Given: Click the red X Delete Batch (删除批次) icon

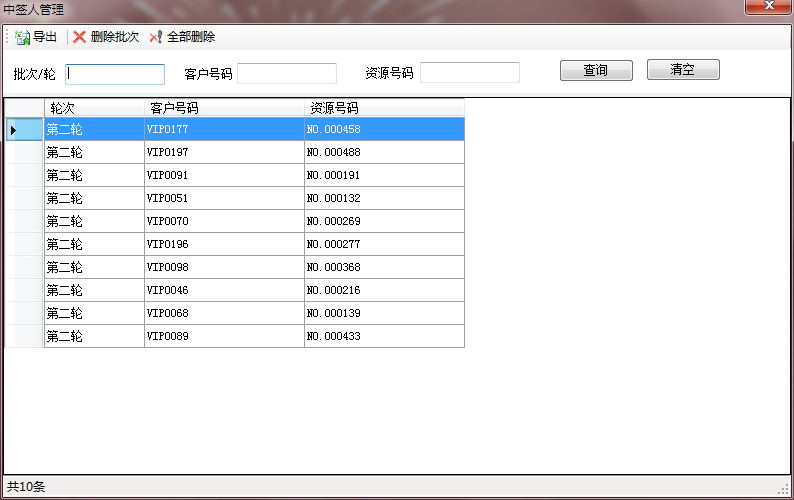Looking at the screenshot, I should click(x=80, y=37).
